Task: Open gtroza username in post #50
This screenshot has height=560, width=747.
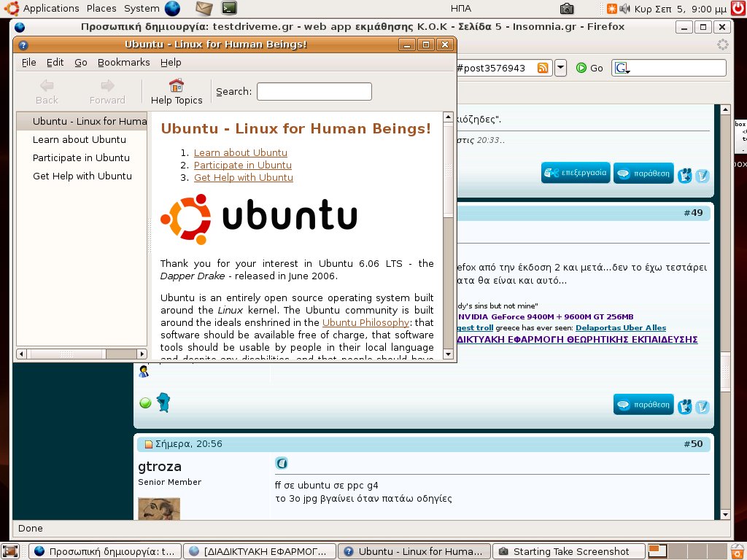Action: click(160, 466)
